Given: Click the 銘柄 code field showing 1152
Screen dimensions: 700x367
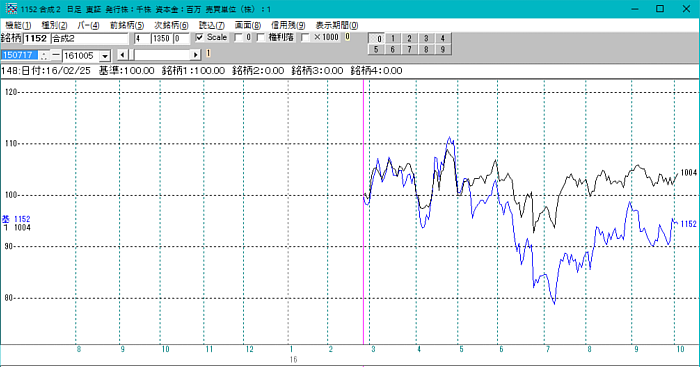Looking at the screenshot, I should click(x=36, y=38).
